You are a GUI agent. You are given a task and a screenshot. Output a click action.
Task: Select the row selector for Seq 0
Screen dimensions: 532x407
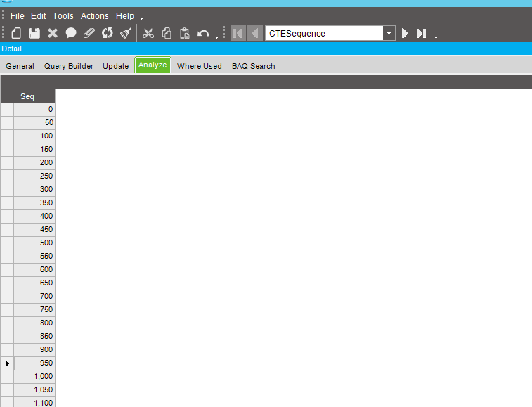(x=7, y=109)
